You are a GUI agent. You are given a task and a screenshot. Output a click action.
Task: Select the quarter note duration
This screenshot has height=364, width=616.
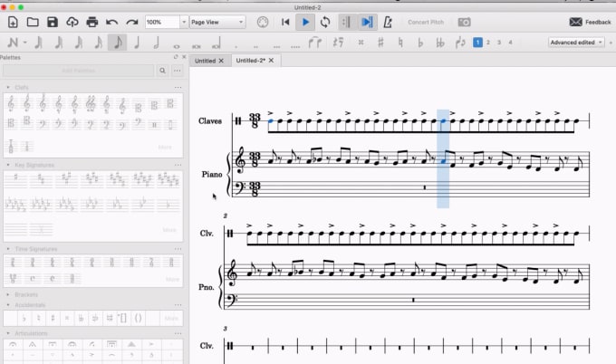(137, 43)
